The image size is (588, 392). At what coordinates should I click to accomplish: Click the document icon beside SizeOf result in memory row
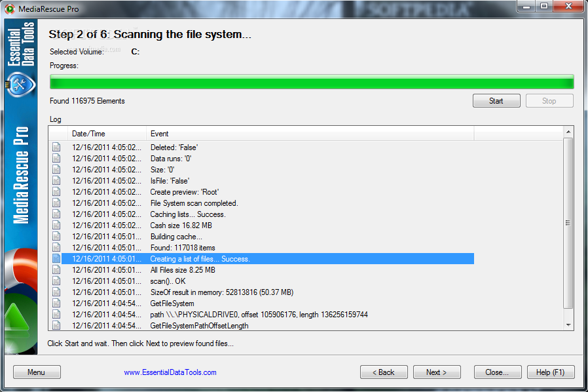(x=56, y=292)
